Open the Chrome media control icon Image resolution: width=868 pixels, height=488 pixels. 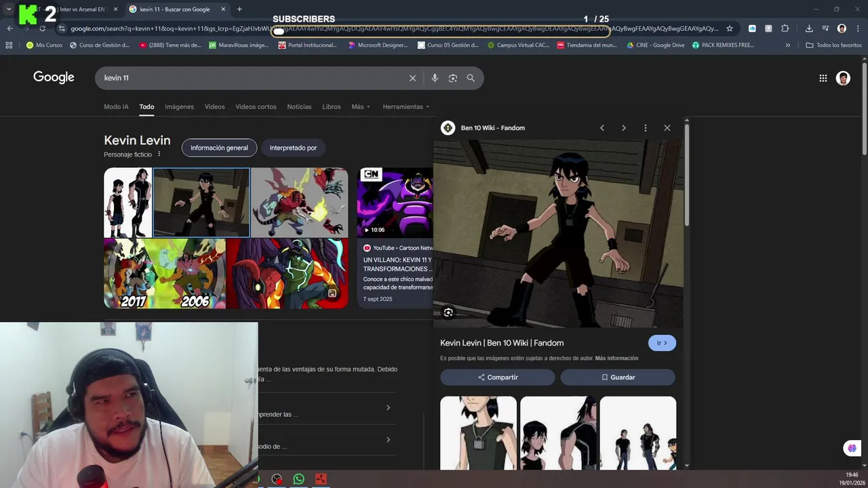pyautogui.click(x=825, y=28)
